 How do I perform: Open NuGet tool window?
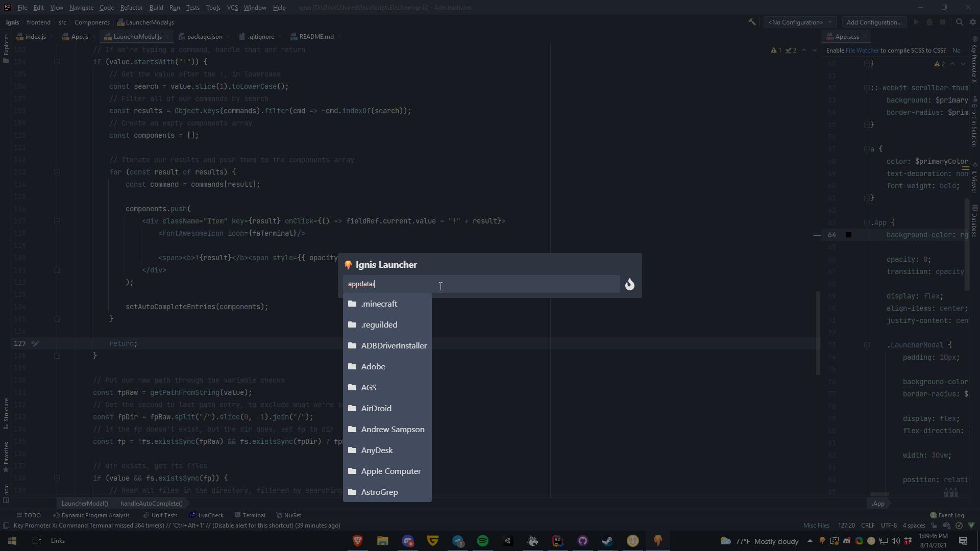click(288, 515)
